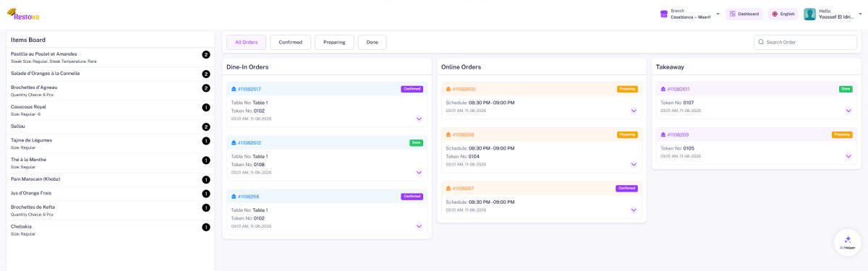
Task: Click the Items Board heading
Action: coord(28,40)
